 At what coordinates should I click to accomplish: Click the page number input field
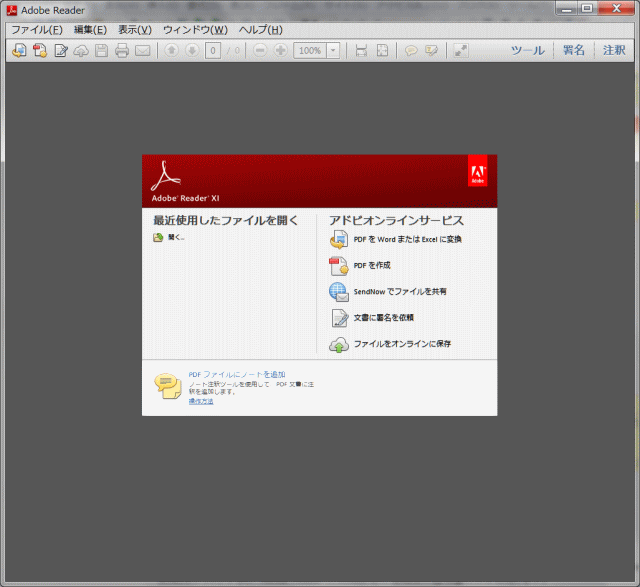click(213, 51)
